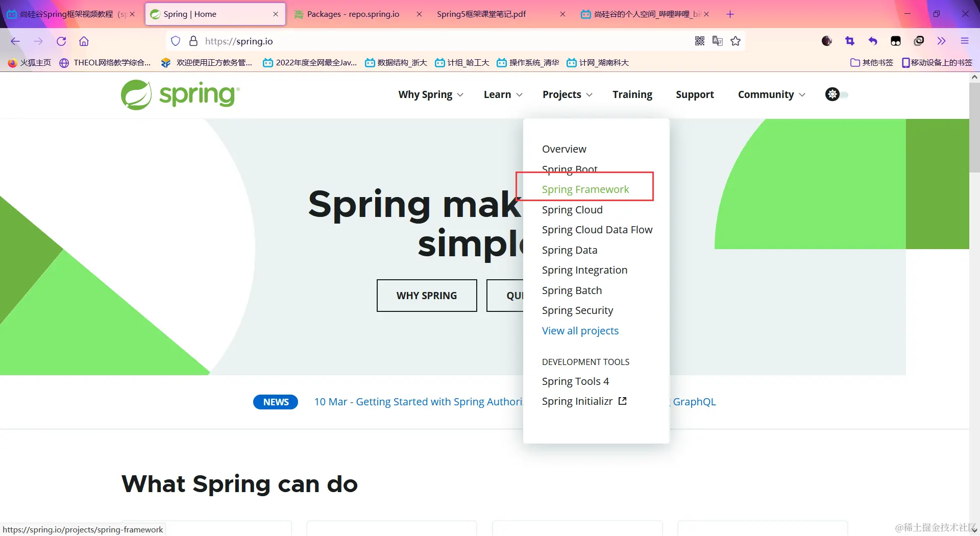Open the 其他书签 bookmarks folder
The width and height of the screenshot is (980, 536).
click(872, 63)
